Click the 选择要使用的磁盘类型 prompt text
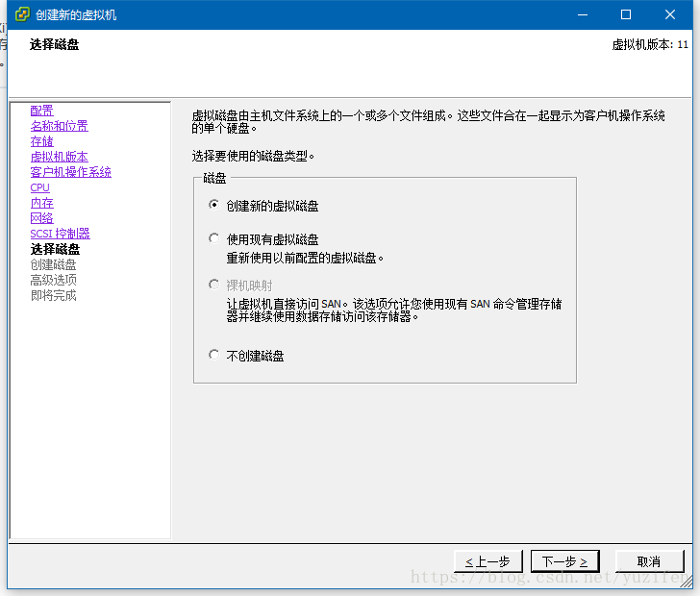Viewport: 700px width, 596px height. click(253, 156)
